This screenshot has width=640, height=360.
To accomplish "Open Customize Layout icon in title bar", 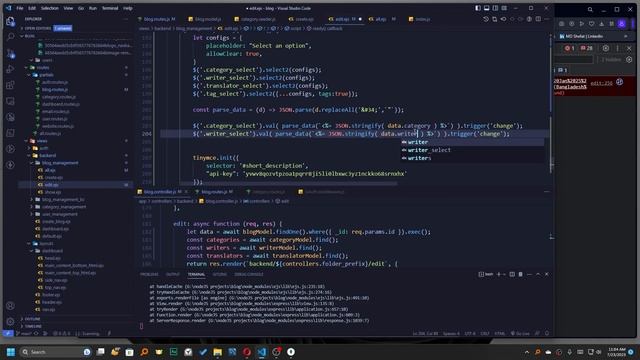I will tap(504, 8).
